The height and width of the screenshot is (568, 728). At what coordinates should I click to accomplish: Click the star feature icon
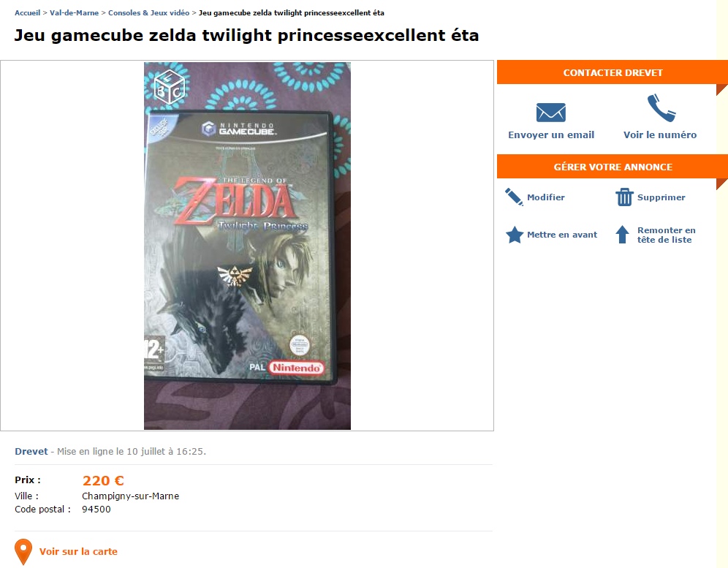coord(515,235)
